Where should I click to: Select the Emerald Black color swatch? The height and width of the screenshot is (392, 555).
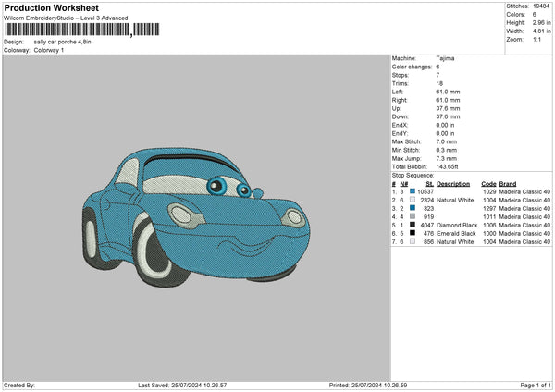coord(412,233)
